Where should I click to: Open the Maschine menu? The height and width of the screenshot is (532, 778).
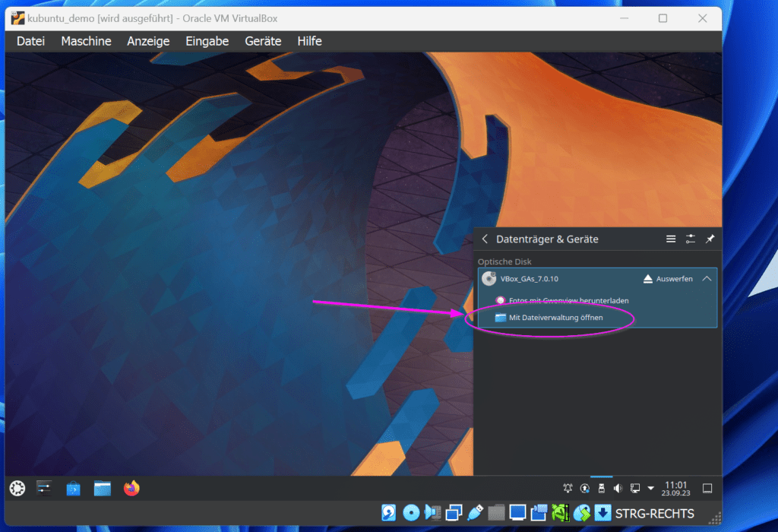(x=86, y=41)
